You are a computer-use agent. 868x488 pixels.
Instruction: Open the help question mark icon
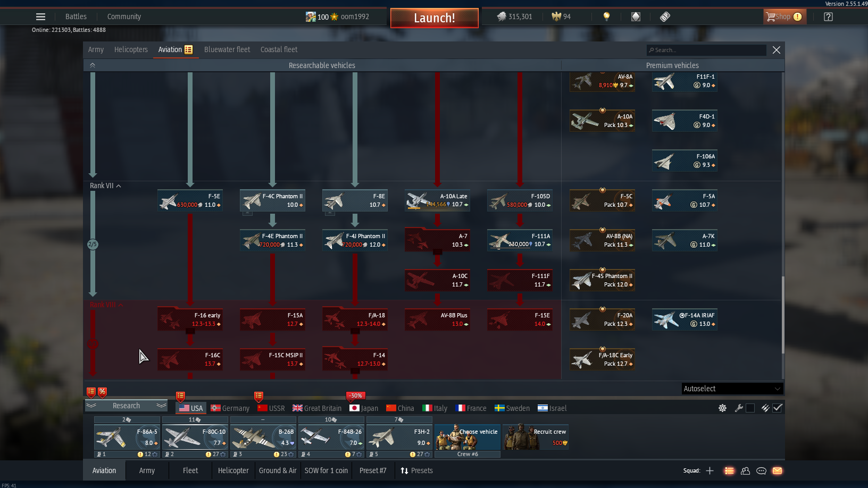click(828, 17)
